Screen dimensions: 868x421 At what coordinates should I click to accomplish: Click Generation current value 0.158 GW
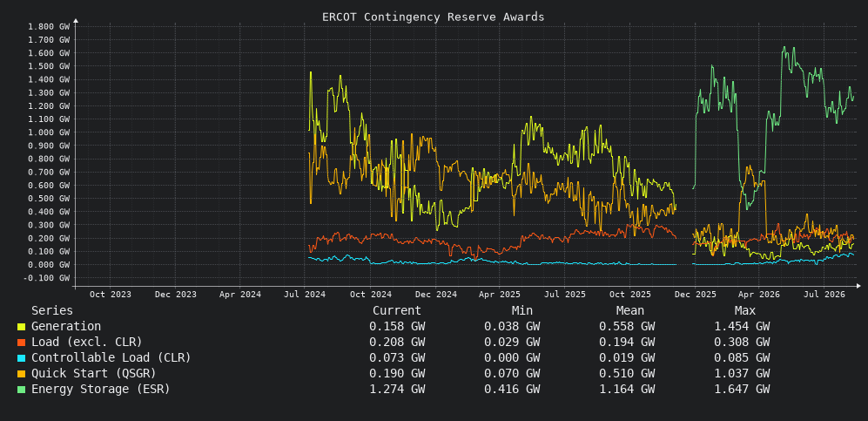[398, 327]
